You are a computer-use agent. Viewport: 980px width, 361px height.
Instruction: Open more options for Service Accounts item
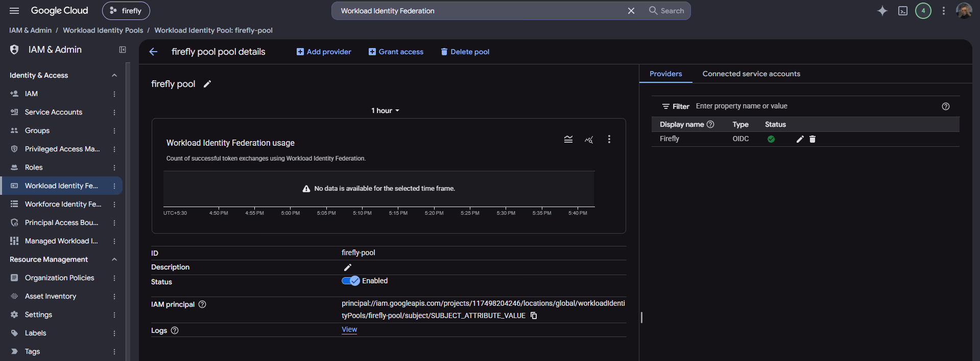click(x=114, y=112)
